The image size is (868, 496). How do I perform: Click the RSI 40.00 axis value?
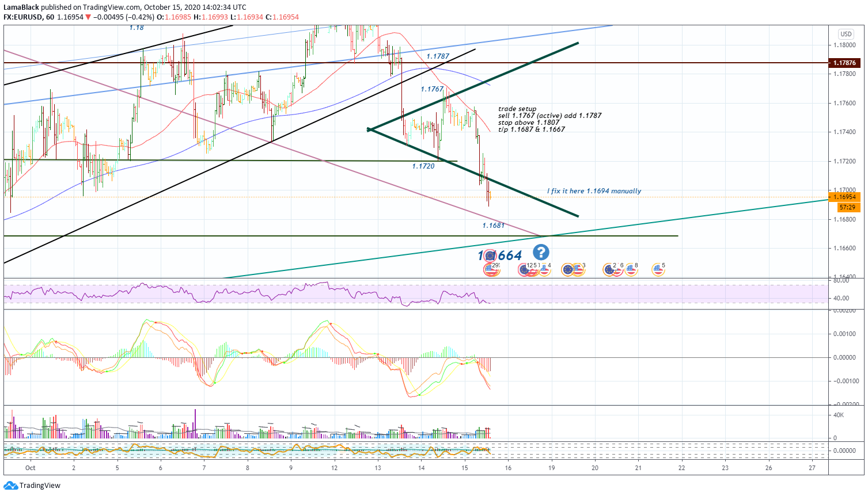pos(841,298)
